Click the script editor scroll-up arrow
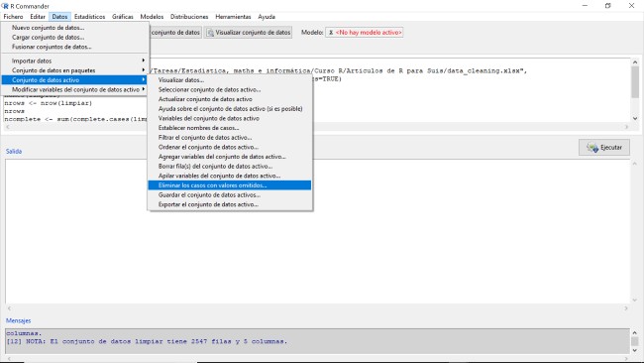This screenshot has height=363, width=644. [x=635, y=62]
